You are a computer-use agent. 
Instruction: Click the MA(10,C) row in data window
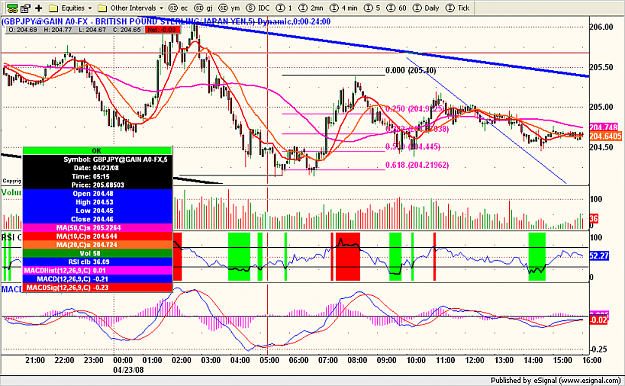(x=97, y=236)
